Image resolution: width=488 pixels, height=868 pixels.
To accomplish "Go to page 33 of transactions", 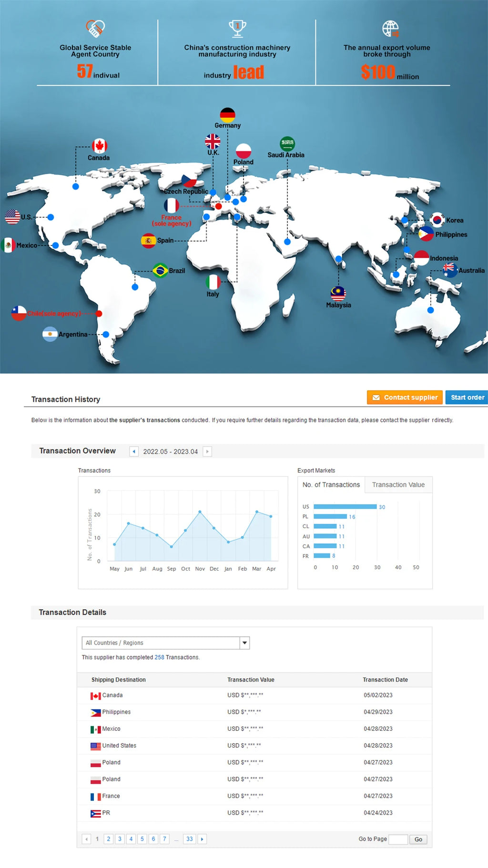I will coord(190,839).
